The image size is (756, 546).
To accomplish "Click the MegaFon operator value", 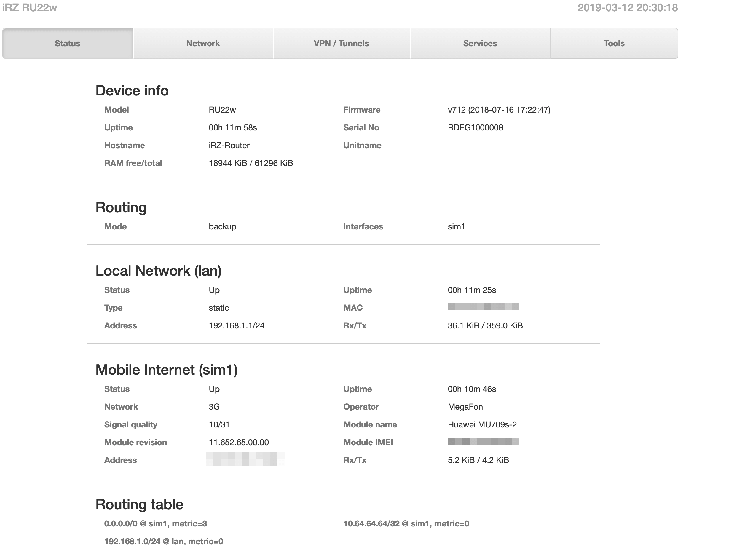I will tap(465, 407).
